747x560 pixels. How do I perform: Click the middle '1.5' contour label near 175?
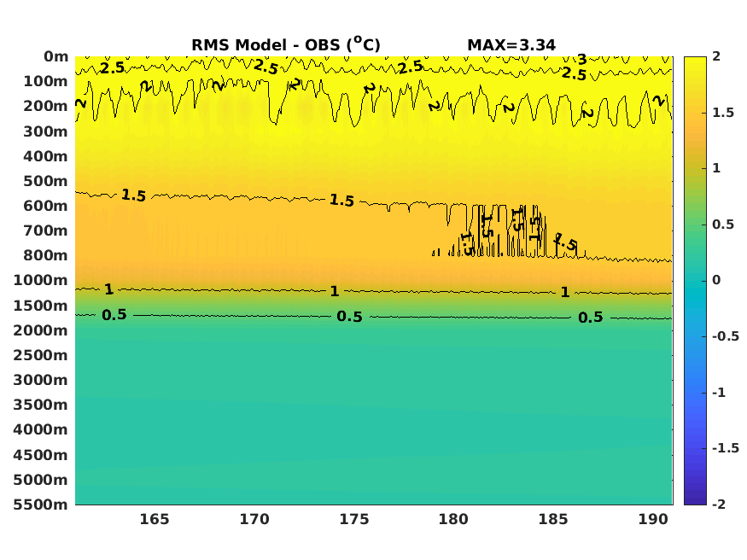pos(342,201)
